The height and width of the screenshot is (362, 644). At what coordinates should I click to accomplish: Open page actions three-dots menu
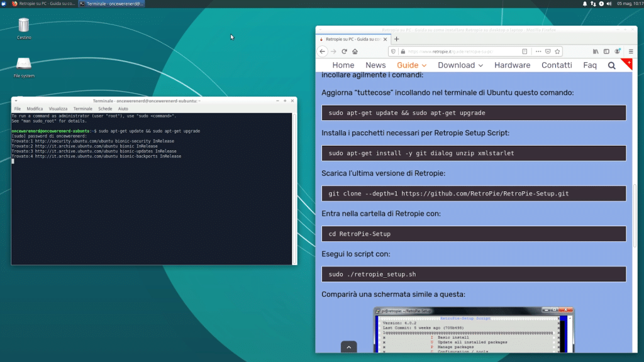point(538,52)
